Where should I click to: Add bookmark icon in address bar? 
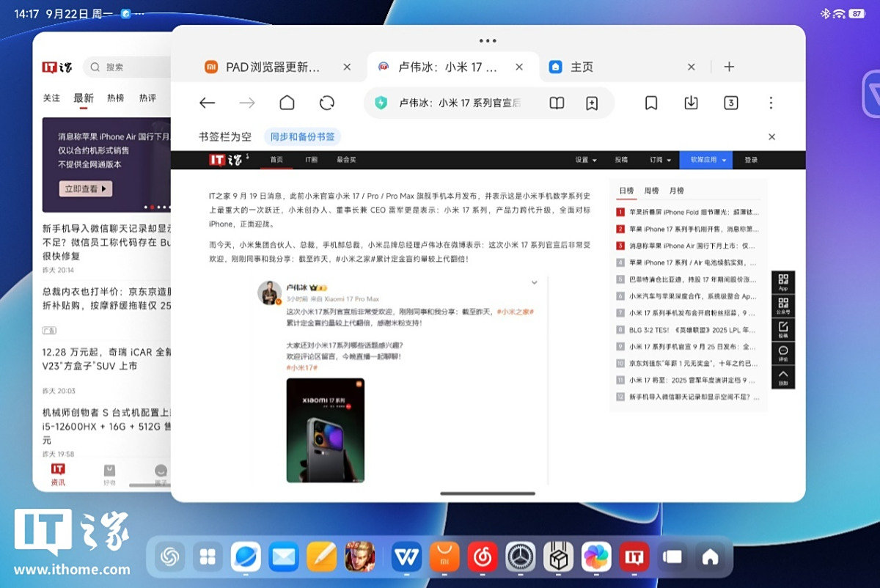click(592, 103)
